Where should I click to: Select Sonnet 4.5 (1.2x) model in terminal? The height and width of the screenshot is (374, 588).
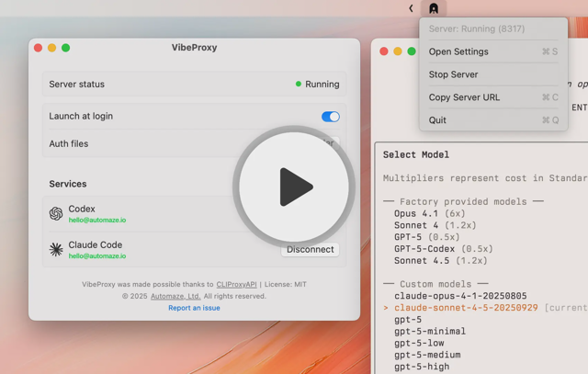441,261
